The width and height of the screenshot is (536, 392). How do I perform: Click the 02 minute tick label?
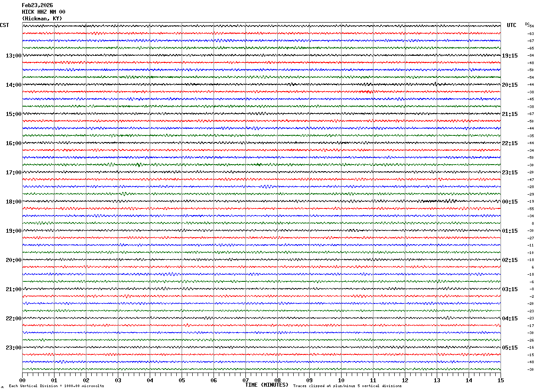click(86, 380)
